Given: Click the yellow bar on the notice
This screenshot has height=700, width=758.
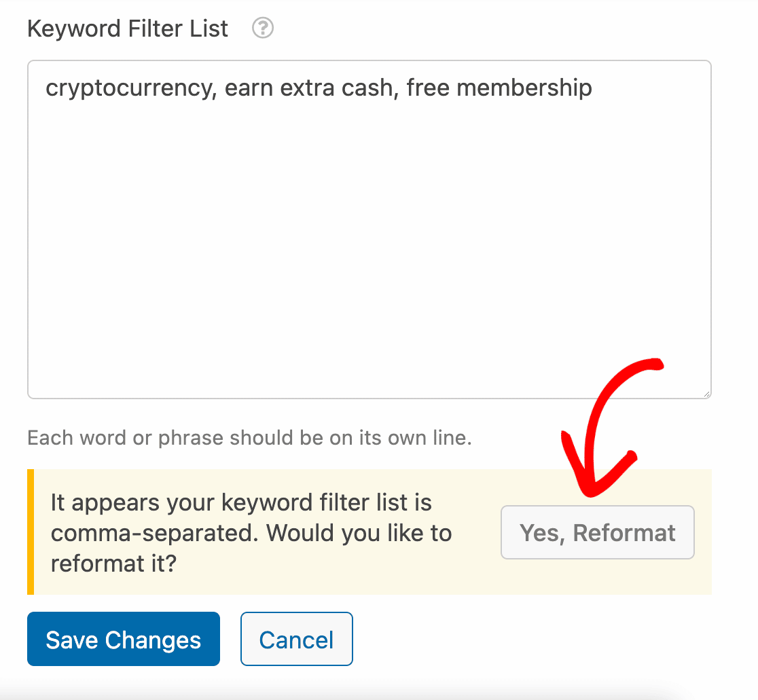Looking at the screenshot, I should [31, 532].
